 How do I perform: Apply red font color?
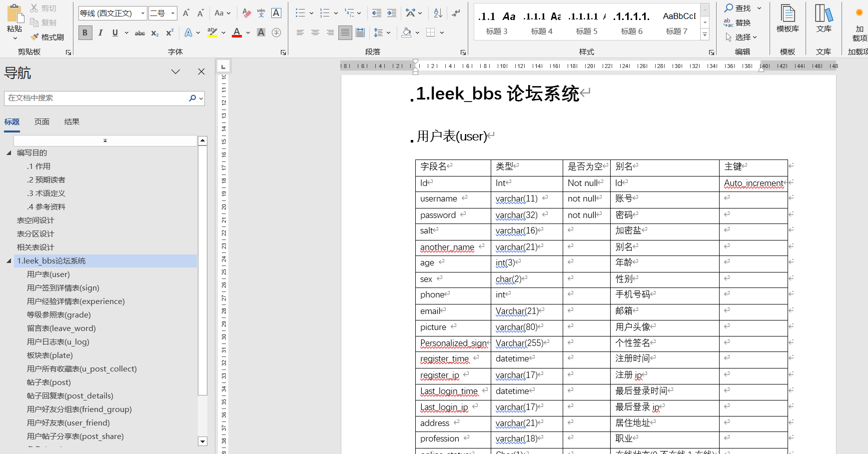(237, 33)
